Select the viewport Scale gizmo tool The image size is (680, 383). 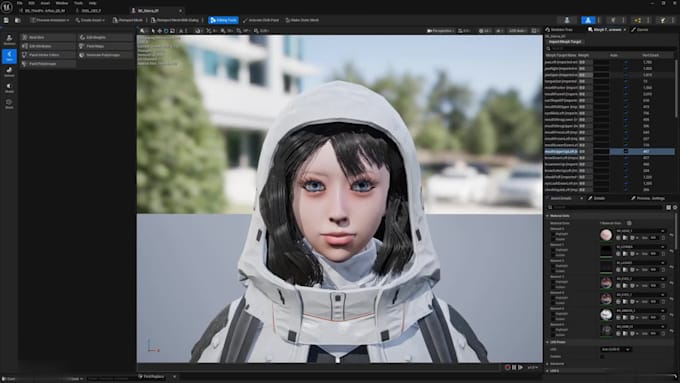point(173,31)
